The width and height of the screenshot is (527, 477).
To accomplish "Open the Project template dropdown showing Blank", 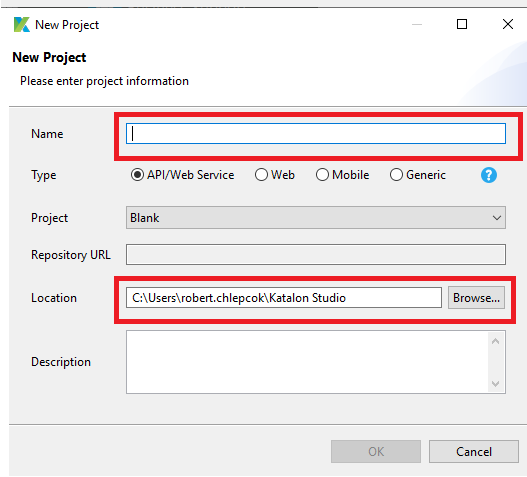I will [316, 218].
